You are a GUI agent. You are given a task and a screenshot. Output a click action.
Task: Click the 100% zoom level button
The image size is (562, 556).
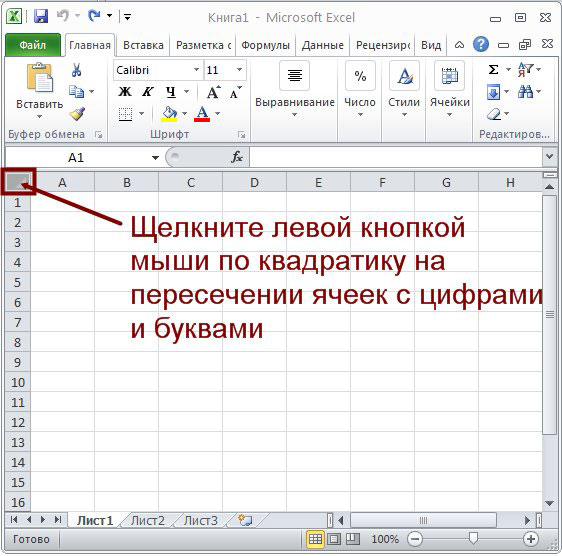(385, 539)
